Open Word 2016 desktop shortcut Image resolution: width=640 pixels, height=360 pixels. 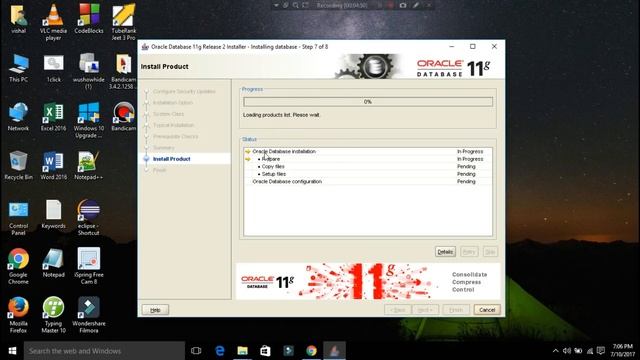[x=53, y=165]
